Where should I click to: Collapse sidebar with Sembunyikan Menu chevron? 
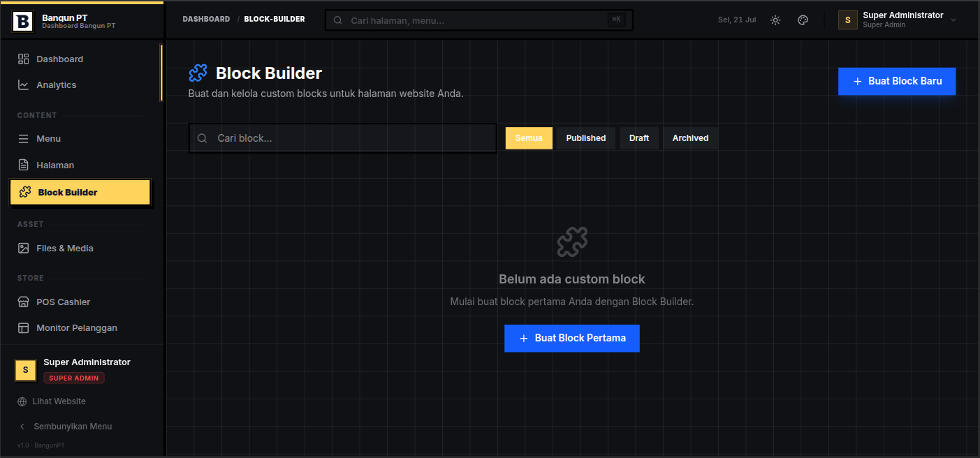(x=22, y=427)
